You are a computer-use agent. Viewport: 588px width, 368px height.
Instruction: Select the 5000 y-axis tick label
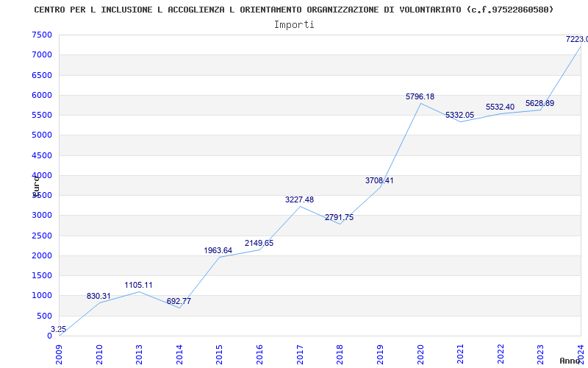tap(42, 135)
